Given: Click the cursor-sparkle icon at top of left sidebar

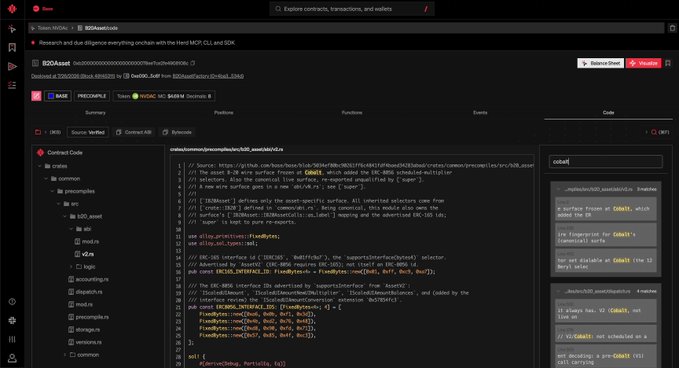Looking at the screenshot, I should pyautogui.click(x=12, y=29).
